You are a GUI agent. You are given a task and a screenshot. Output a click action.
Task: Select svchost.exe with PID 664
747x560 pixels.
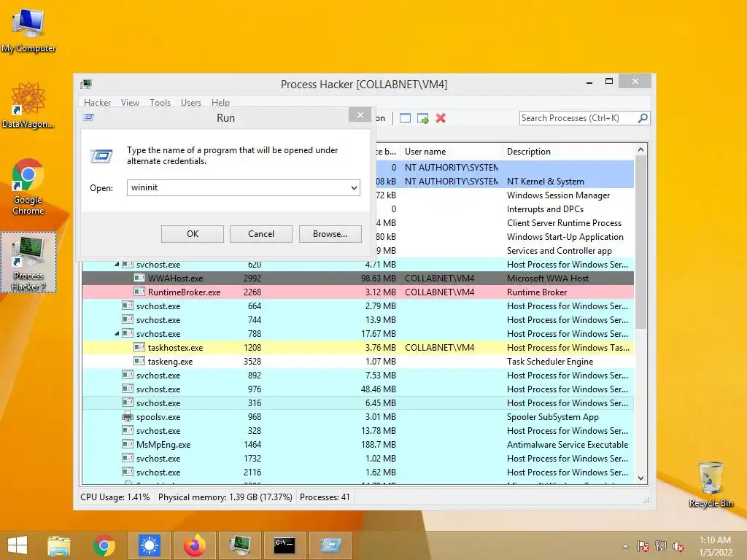(x=358, y=306)
